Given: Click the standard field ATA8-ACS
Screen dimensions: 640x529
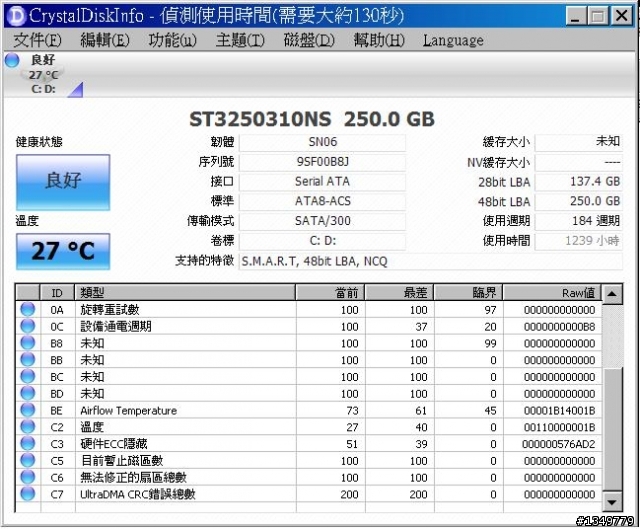Looking at the screenshot, I should click(322, 201).
